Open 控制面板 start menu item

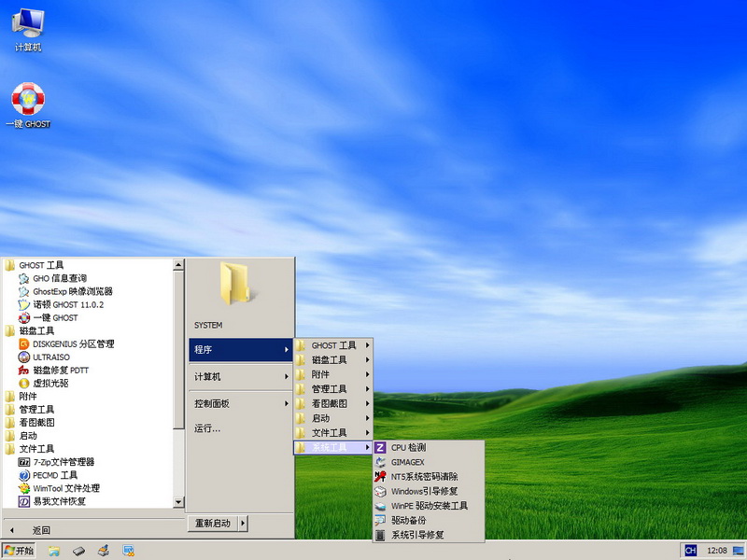(241, 403)
